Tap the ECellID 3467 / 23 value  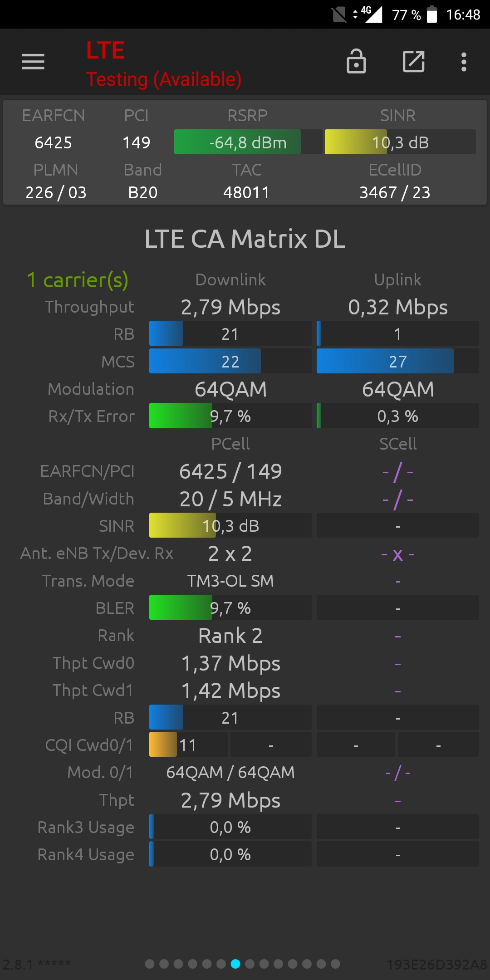click(395, 192)
